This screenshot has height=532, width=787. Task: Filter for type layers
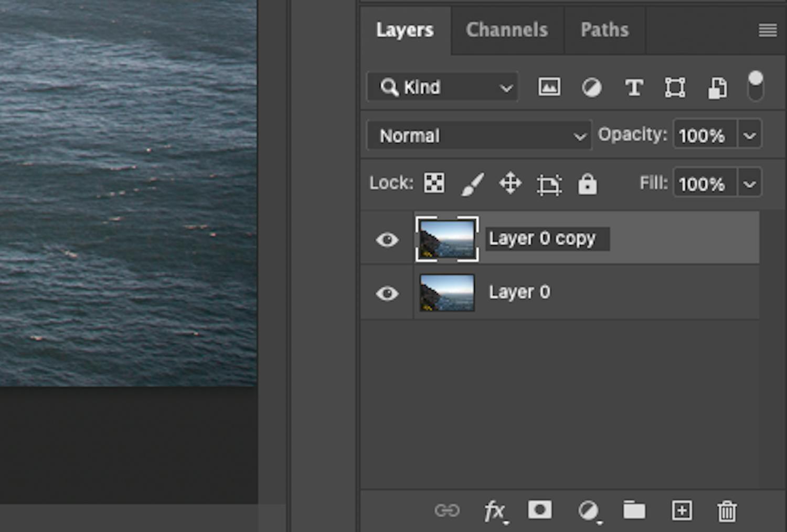pyautogui.click(x=633, y=87)
